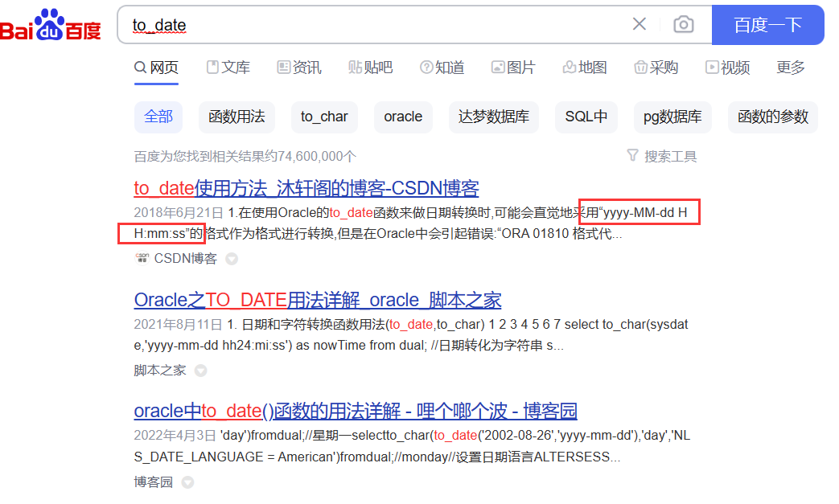
Task: Click the 2018年6月21日 snippet date
Action: (179, 213)
